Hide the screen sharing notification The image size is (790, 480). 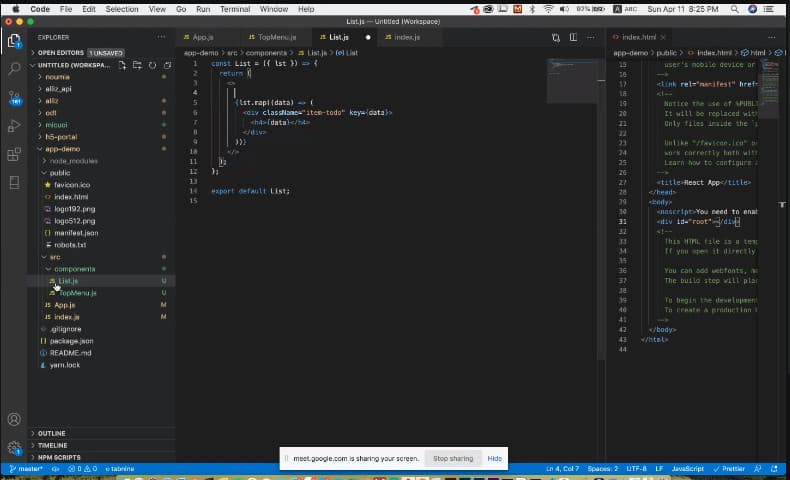494,458
